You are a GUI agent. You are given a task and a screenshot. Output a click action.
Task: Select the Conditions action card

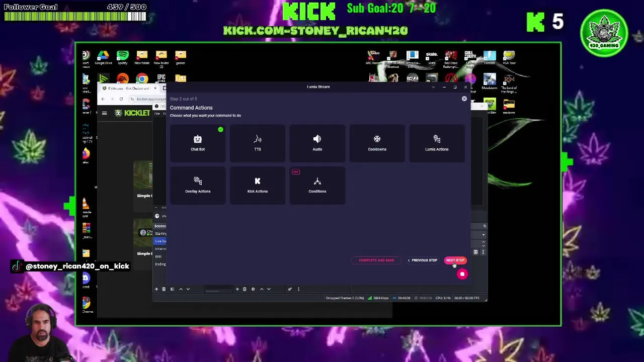(317, 186)
